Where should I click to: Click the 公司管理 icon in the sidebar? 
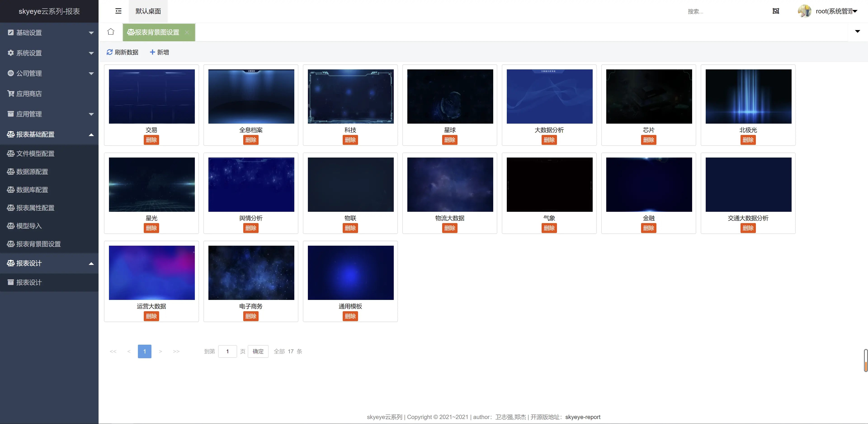pos(11,73)
